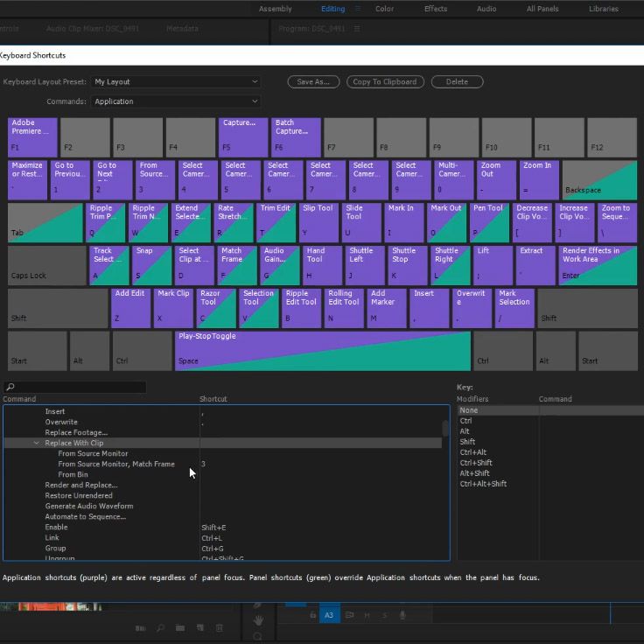Click the Find magnifier icon in Project panel
The image size is (644, 644).
tap(160, 627)
